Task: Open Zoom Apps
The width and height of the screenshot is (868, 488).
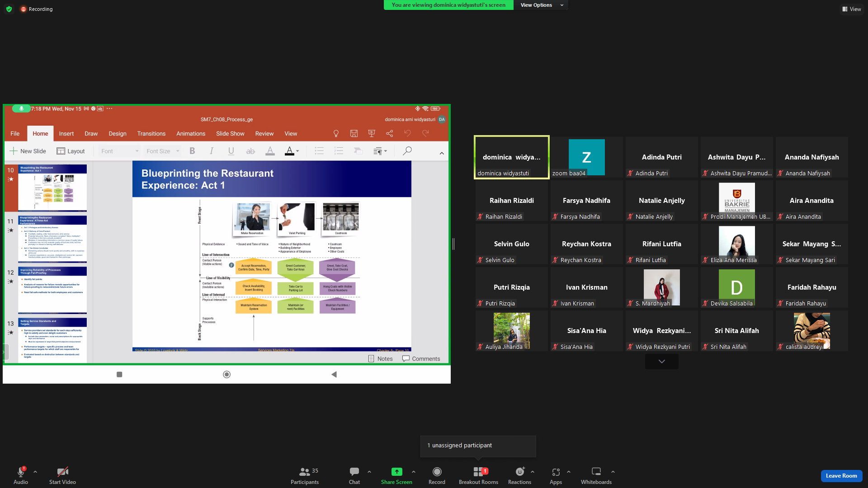Action: pos(556,475)
